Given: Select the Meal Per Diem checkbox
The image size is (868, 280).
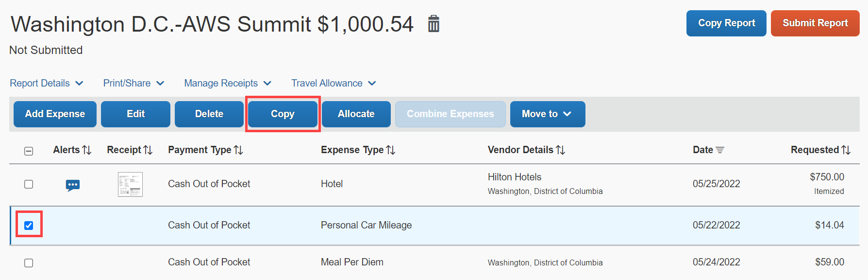Looking at the screenshot, I should tap(29, 263).
